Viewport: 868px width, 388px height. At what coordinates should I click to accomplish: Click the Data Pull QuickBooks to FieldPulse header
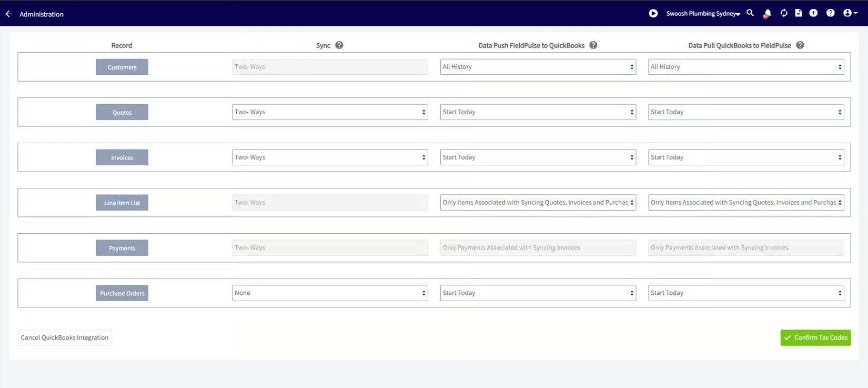740,45
